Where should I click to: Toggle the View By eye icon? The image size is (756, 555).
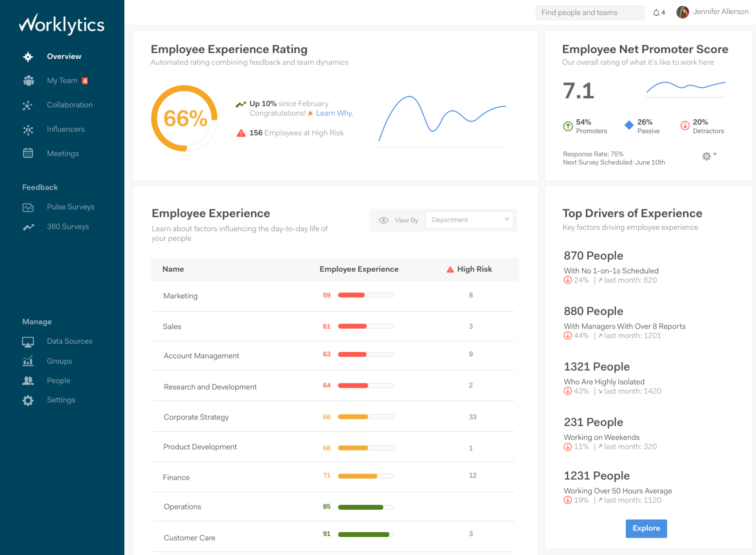pos(383,220)
